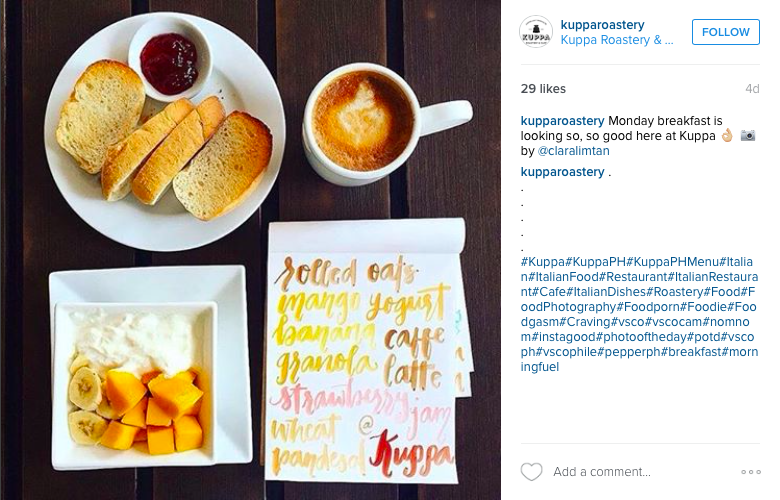Open Kuppa Roastery & ... location link
Viewport: 780px width, 500px height.
pyautogui.click(x=617, y=40)
